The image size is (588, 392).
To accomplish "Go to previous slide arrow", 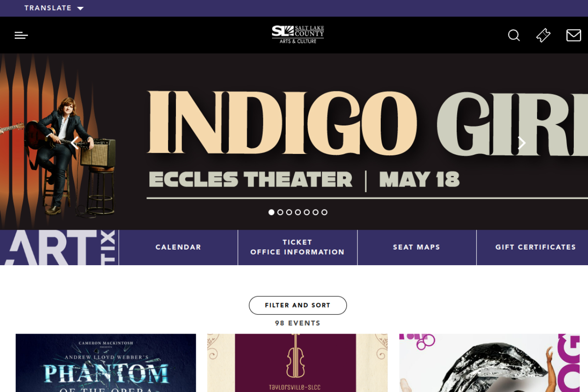I will pos(75,143).
